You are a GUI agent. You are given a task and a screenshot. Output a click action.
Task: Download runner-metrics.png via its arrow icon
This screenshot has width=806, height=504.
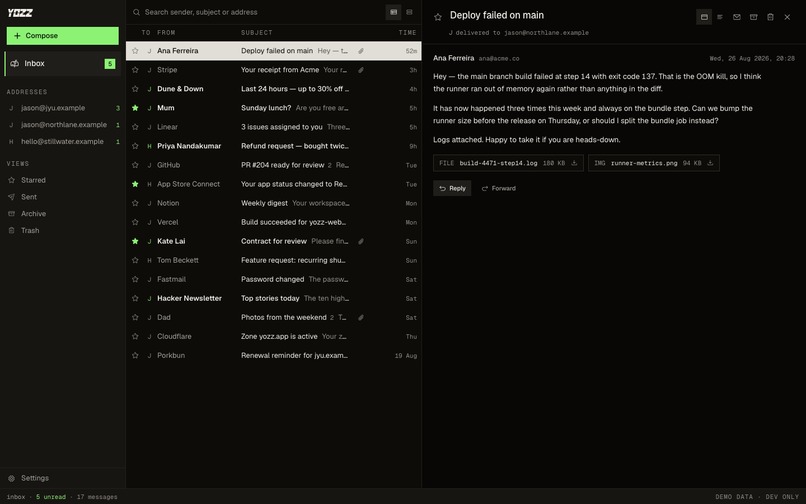click(710, 163)
